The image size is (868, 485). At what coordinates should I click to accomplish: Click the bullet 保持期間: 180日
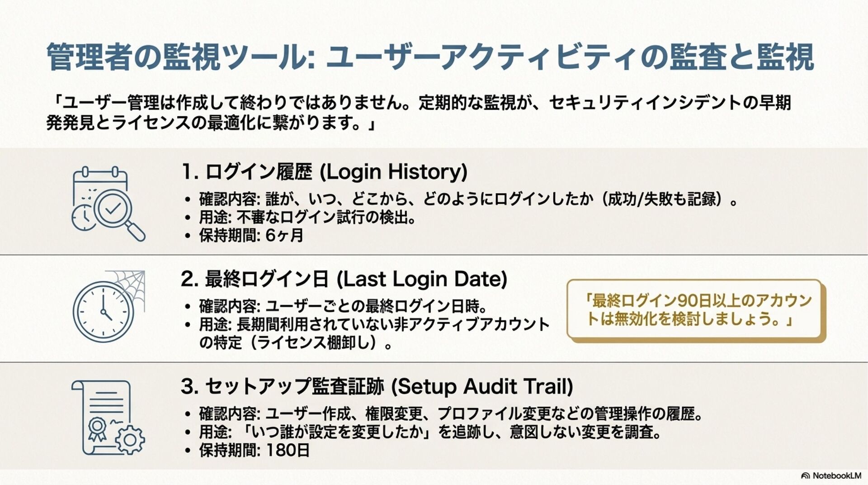254,451
